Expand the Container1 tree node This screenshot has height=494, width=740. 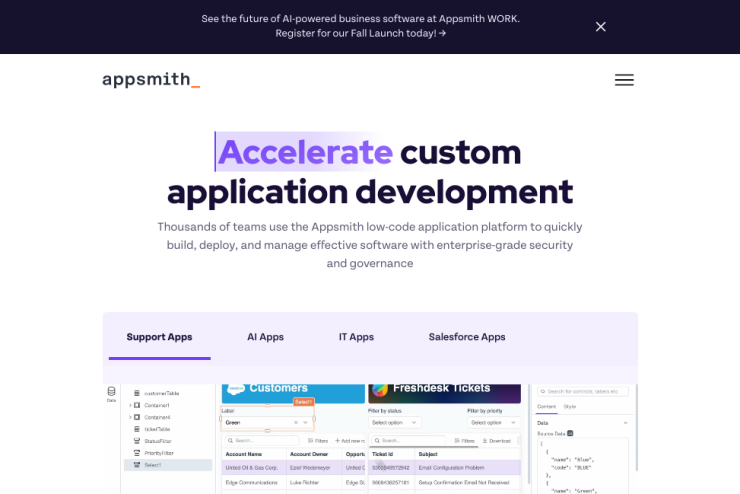(x=130, y=405)
